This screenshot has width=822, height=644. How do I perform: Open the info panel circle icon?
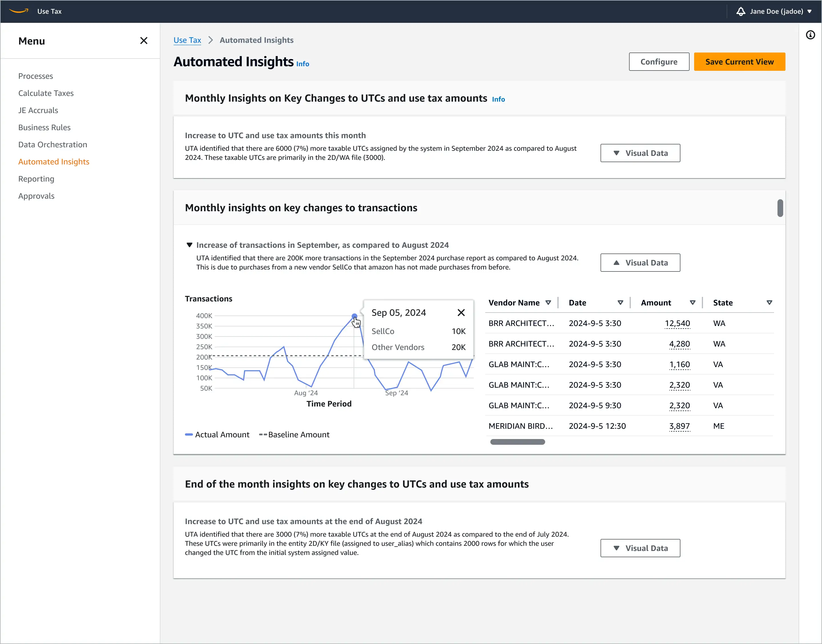810,35
